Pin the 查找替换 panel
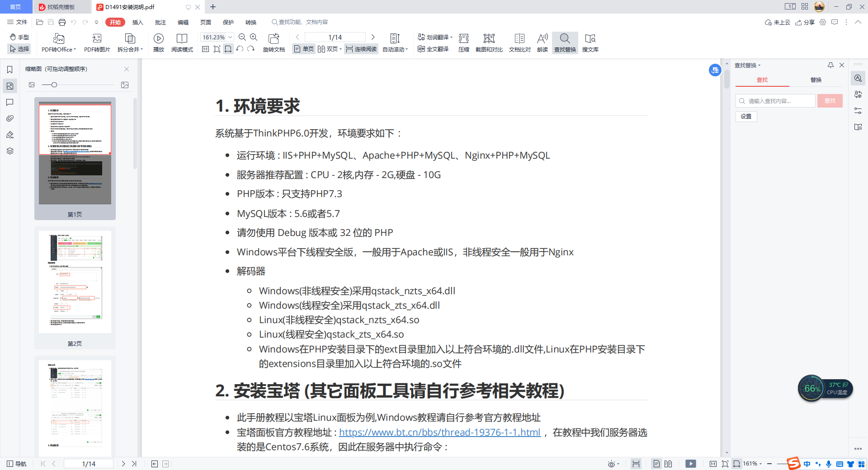The height and width of the screenshot is (470, 868). point(830,65)
